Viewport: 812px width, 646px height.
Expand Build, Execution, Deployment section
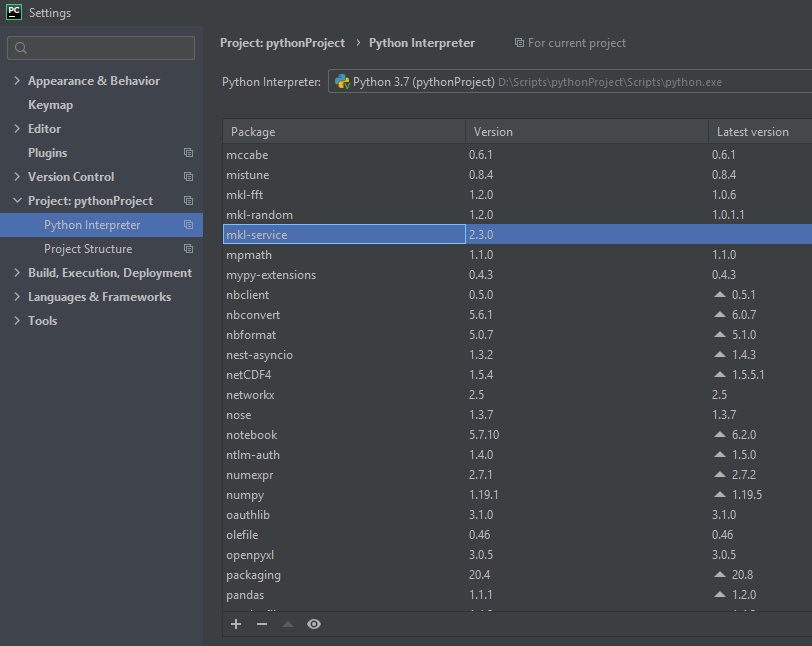17,272
